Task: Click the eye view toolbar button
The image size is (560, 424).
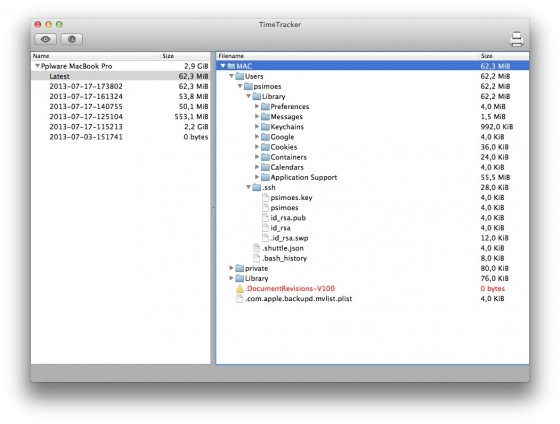Action: click(x=45, y=39)
